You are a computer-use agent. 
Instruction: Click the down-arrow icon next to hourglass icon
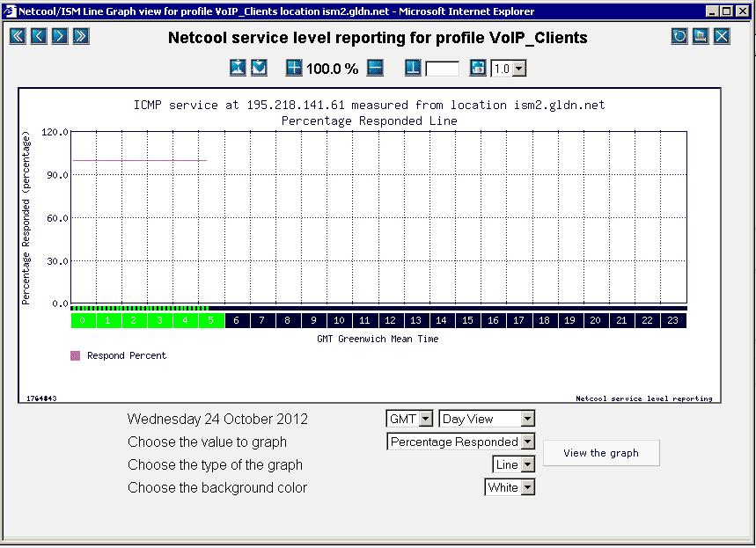259,68
